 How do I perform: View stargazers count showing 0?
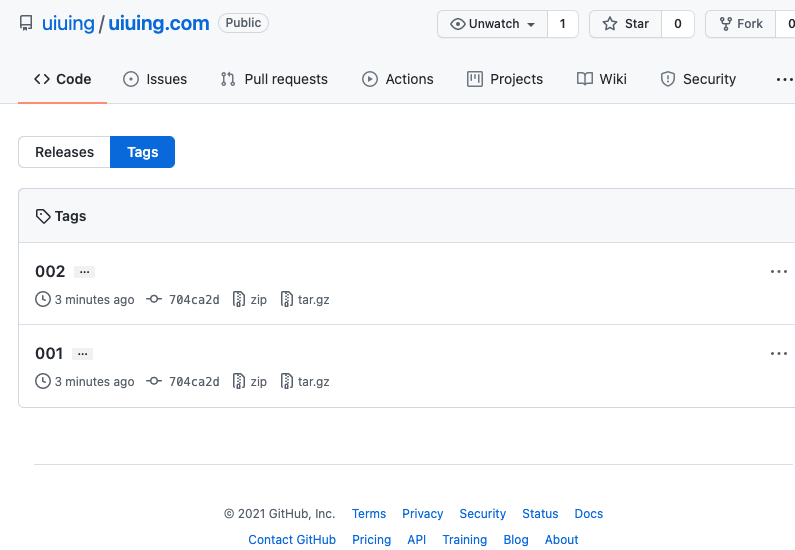pyautogui.click(x=678, y=24)
